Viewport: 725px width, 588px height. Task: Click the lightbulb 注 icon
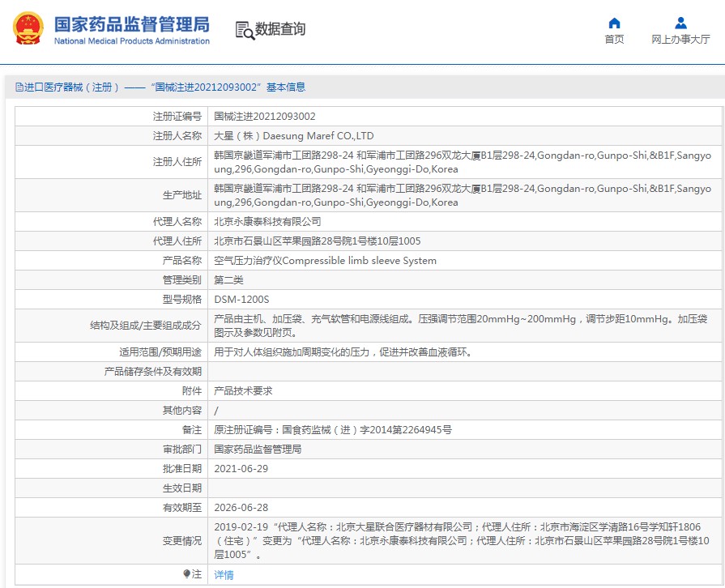(x=186, y=574)
